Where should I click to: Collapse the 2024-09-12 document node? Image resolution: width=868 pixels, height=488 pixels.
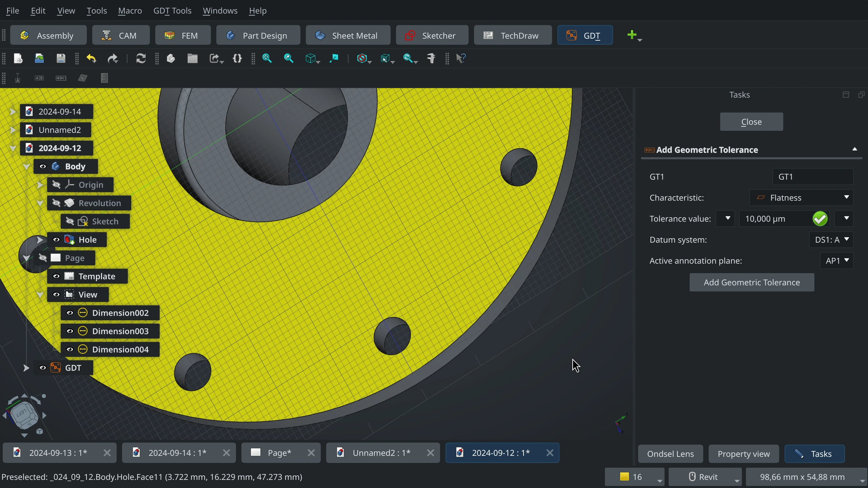(x=13, y=148)
